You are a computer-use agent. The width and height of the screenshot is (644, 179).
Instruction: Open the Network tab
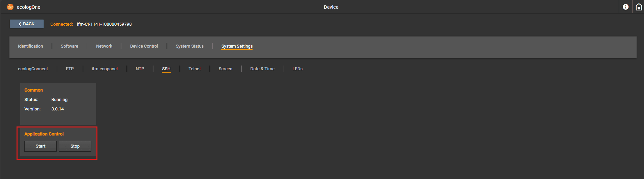pos(104,46)
